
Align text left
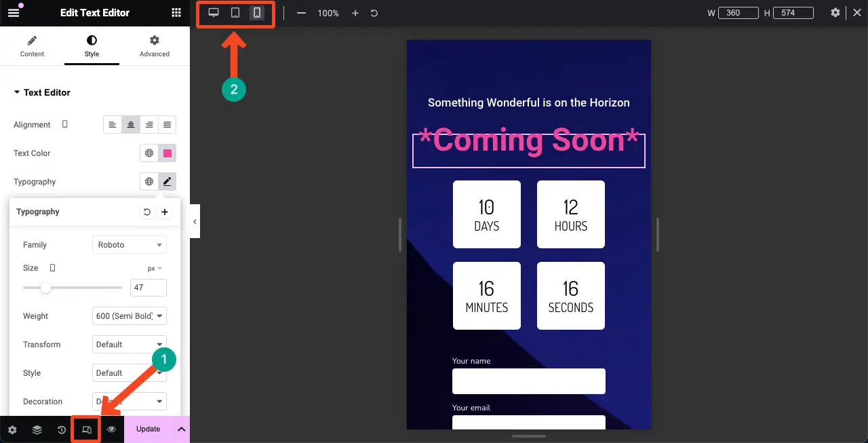pyautogui.click(x=113, y=125)
